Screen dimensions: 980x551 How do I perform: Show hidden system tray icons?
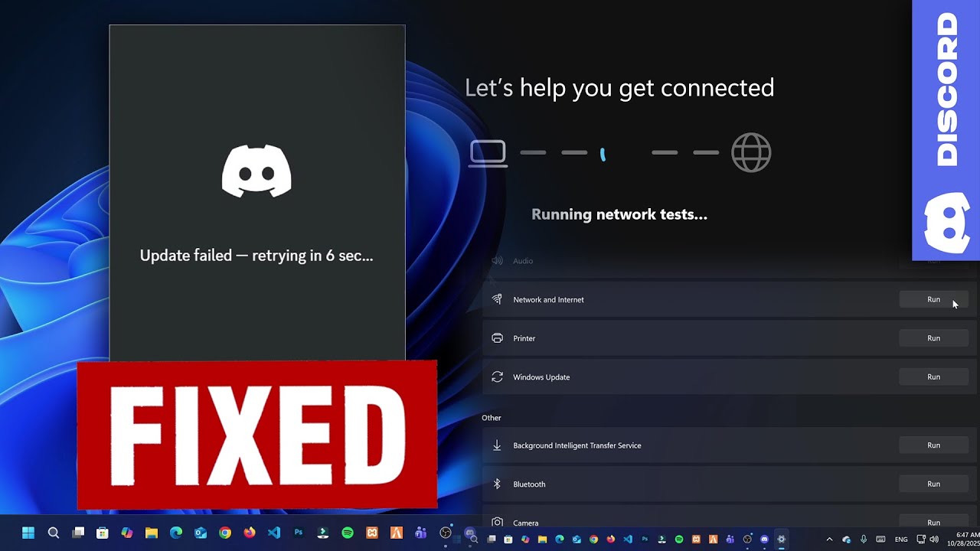tap(829, 540)
